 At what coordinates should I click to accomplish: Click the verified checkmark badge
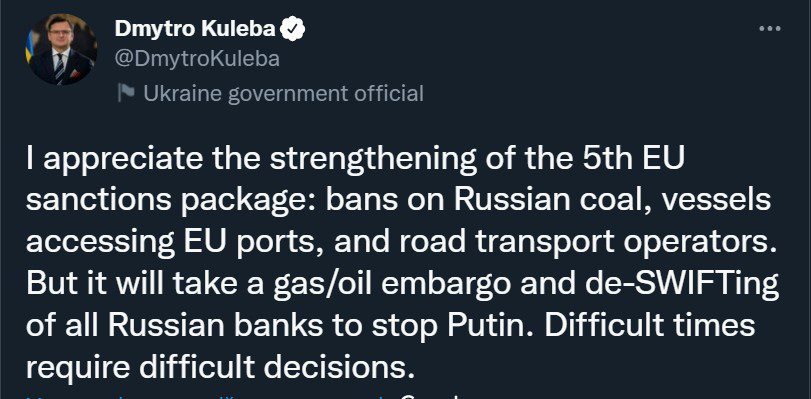(x=292, y=29)
